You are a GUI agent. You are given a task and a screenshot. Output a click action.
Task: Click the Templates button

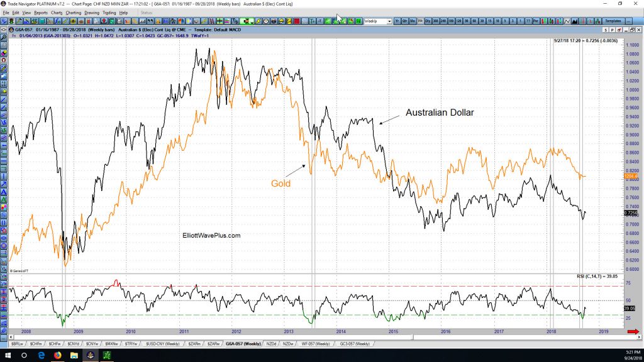click(613, 21)
